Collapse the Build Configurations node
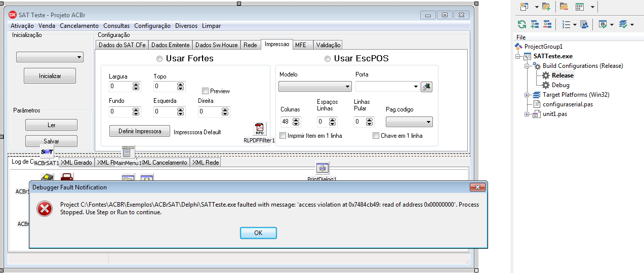Image resolution: width=644 pixels, height=273 pixels. coord(527,66)
